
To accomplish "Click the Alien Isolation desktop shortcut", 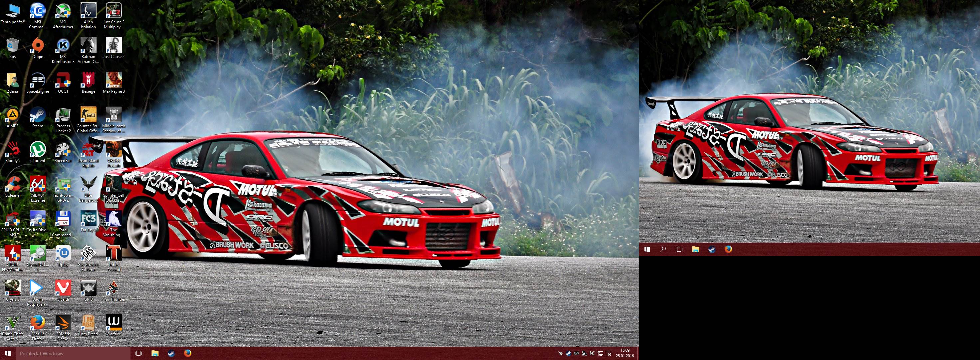I will 88,16.
